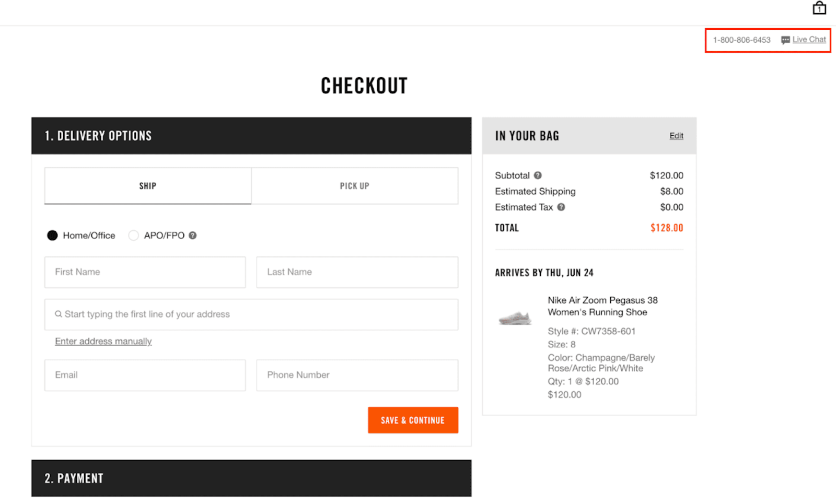Switch to the Pick Up tab
Image resolution: width=836 pixels, height=504 pixels.
355,185
